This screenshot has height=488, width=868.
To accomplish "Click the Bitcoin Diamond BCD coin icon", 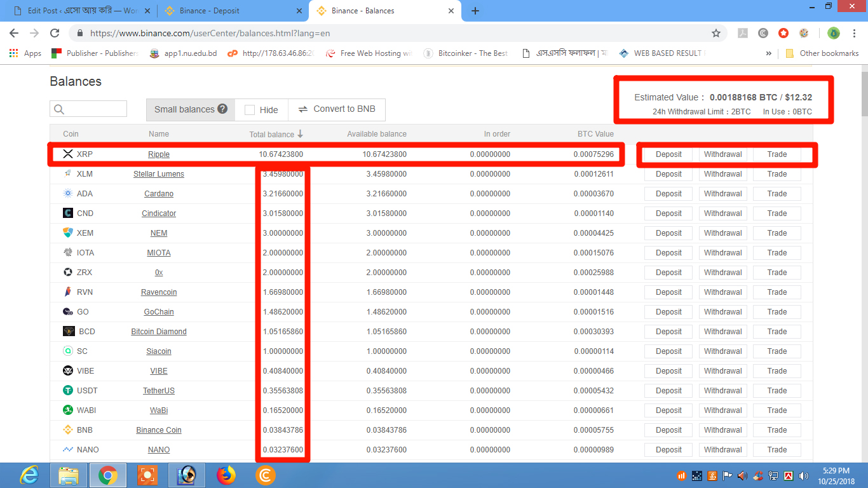I will 69,331.
